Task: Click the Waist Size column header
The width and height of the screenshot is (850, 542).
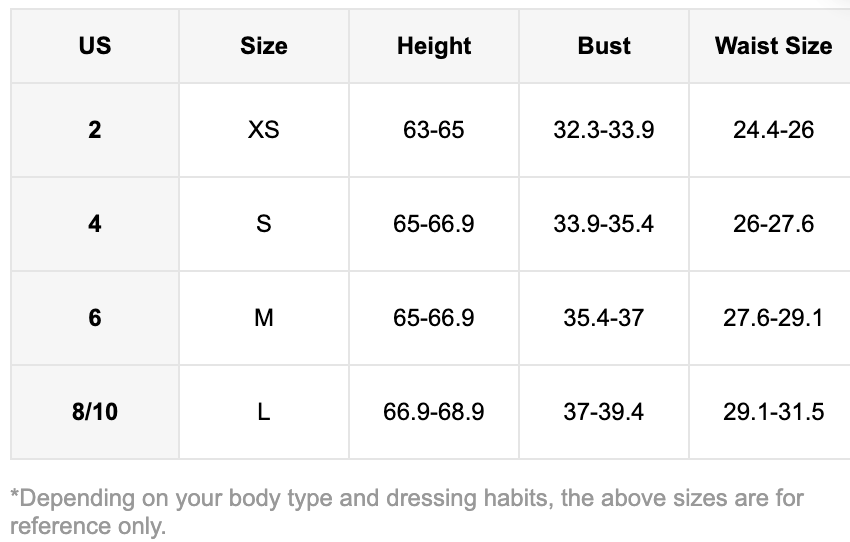Action: 773,46
